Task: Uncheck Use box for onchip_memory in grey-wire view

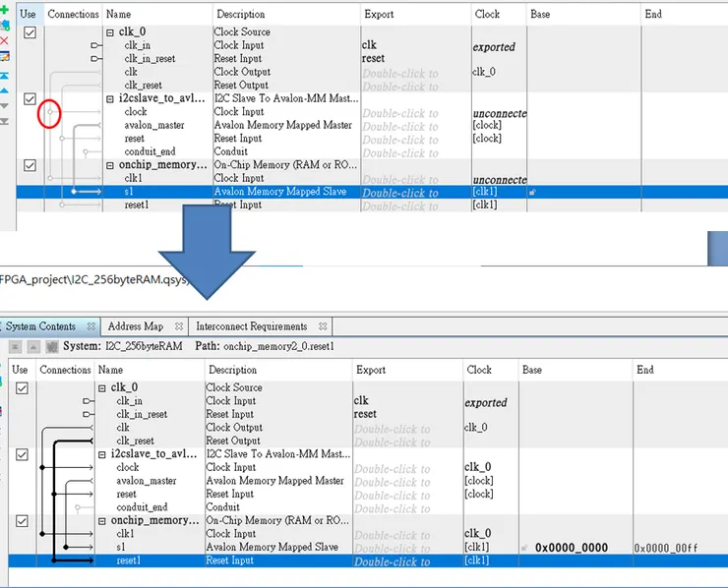Action: point(30,165)
